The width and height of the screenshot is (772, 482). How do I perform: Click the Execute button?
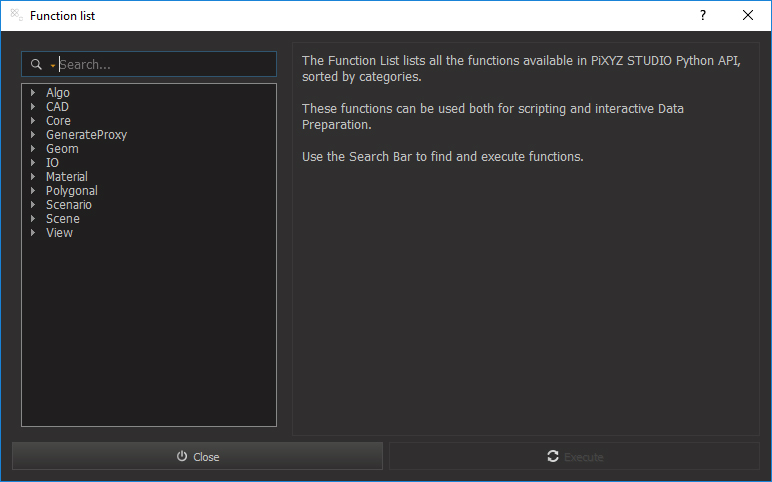[x=574, y=457]
